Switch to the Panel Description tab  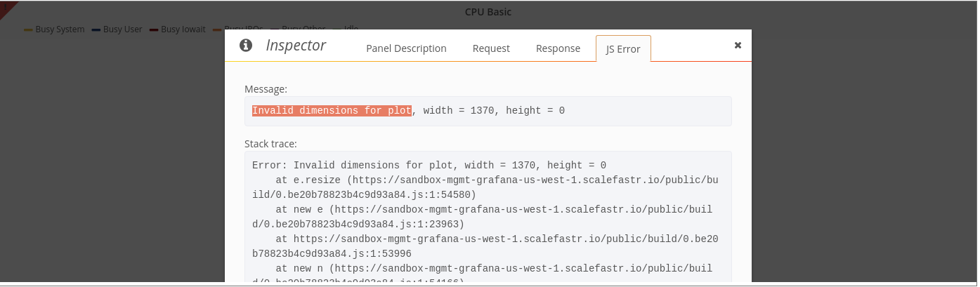[406, 48]
